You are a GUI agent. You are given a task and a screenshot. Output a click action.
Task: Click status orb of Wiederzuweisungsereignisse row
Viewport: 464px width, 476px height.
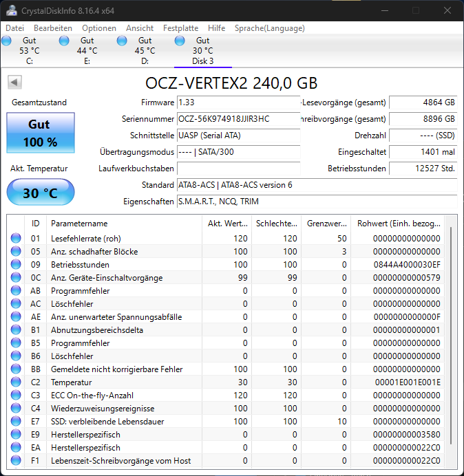pos(16,408)
